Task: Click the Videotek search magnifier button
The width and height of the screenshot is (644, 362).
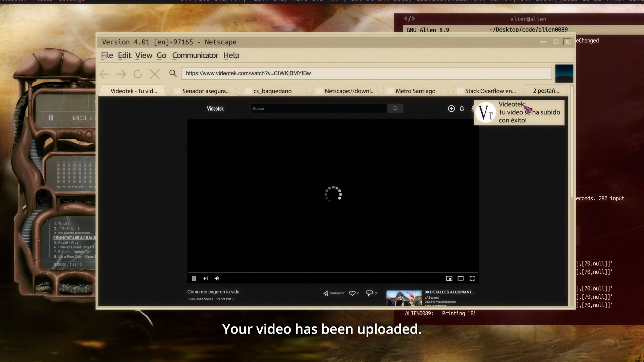Action: (395, 109)
